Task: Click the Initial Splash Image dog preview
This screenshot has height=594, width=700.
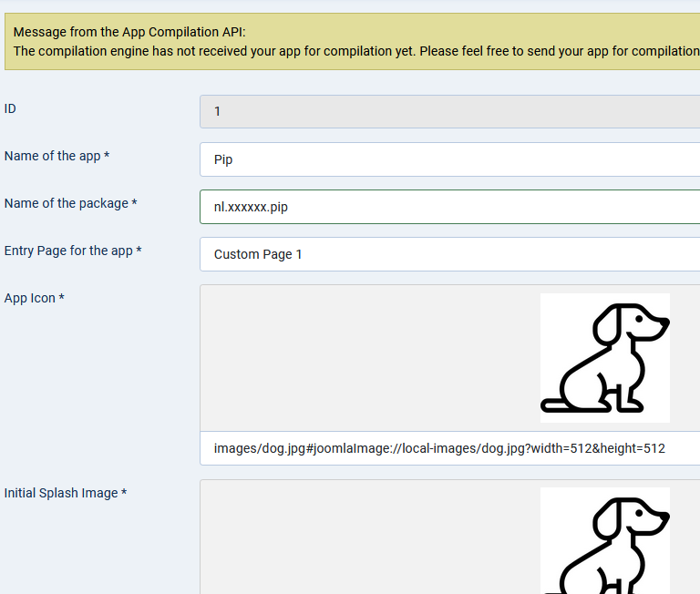Action: coord(605,540)
